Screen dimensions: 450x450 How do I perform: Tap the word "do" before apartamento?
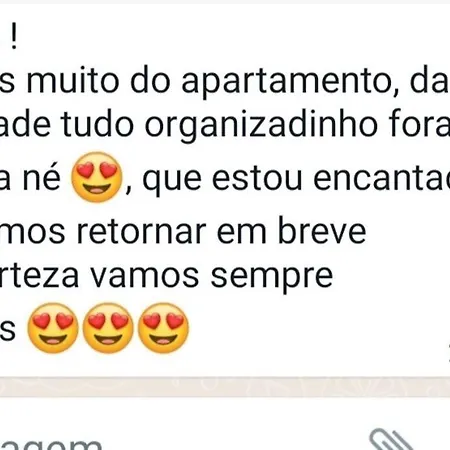click(x=150, y=81)
